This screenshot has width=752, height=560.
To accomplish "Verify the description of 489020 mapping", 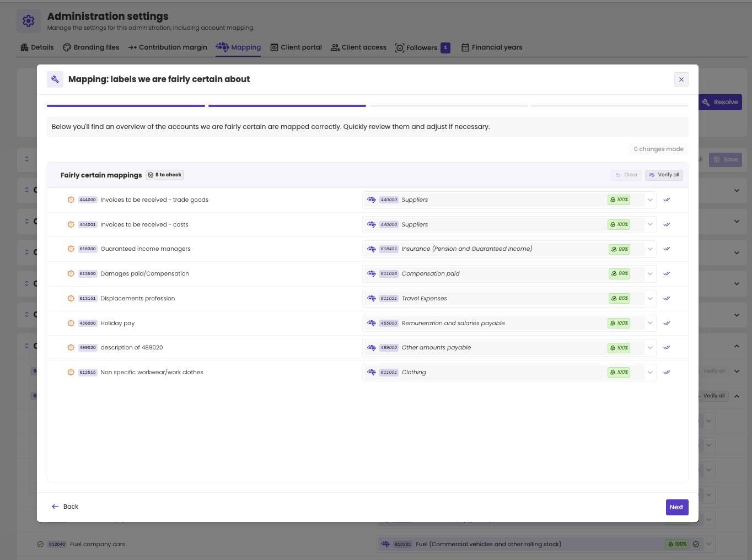I will click(667, 348).
